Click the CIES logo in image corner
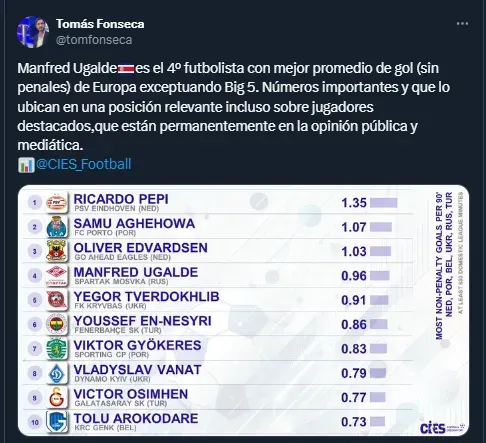Image resolution: width=486 pixels, height=443 pixels. 442,428
